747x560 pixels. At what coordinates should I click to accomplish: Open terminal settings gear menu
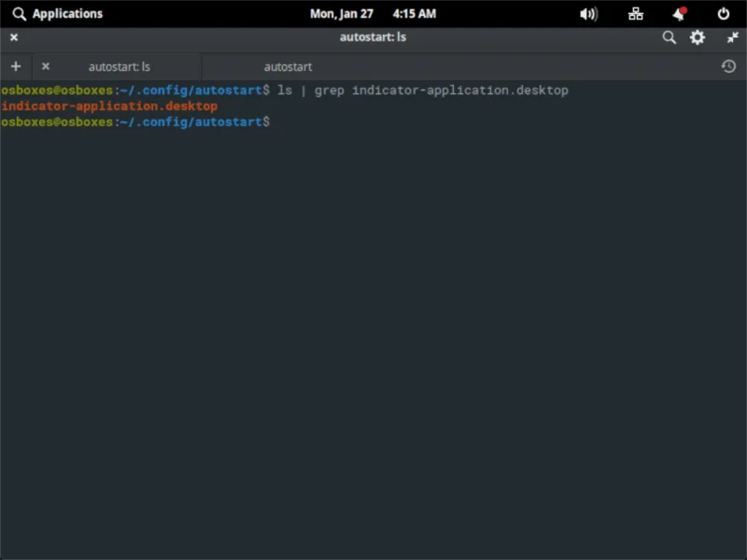[x=697, y=37]
